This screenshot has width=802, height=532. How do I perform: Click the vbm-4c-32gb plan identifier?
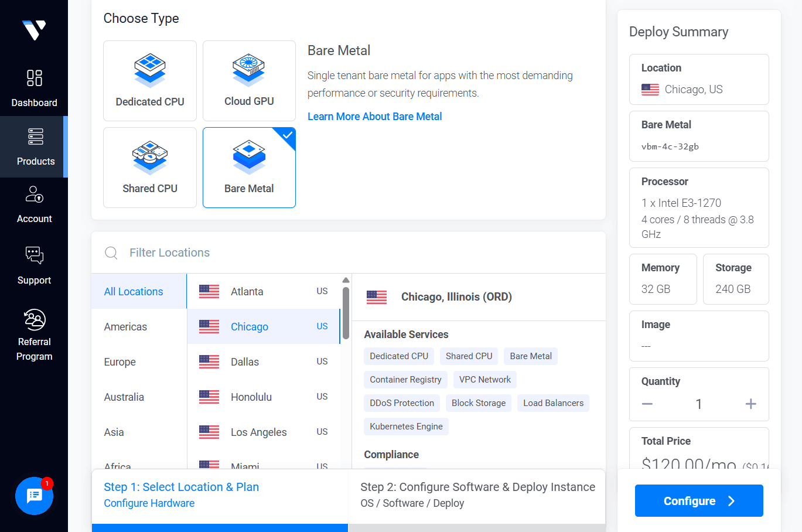[670, 146]
